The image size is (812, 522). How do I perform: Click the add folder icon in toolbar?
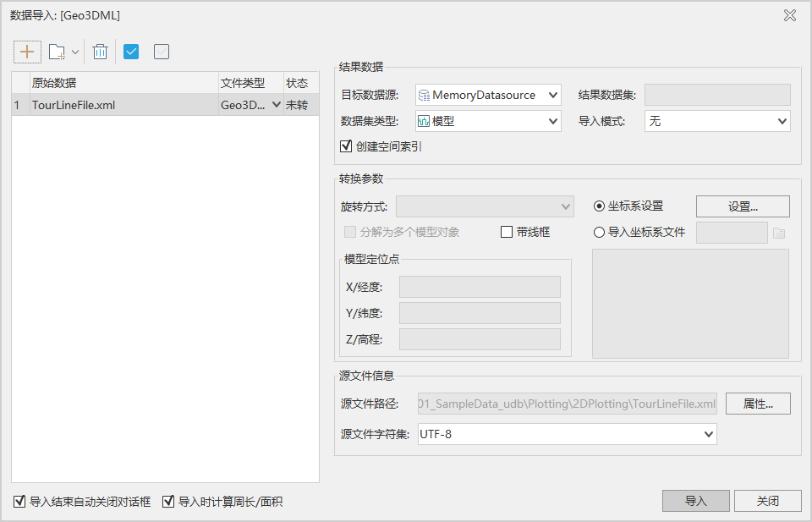[56, 52]
